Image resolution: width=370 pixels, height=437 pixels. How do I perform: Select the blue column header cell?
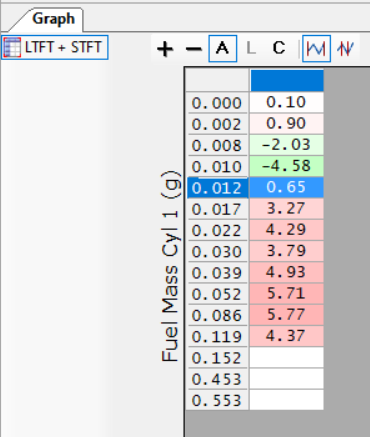(287, 80)
